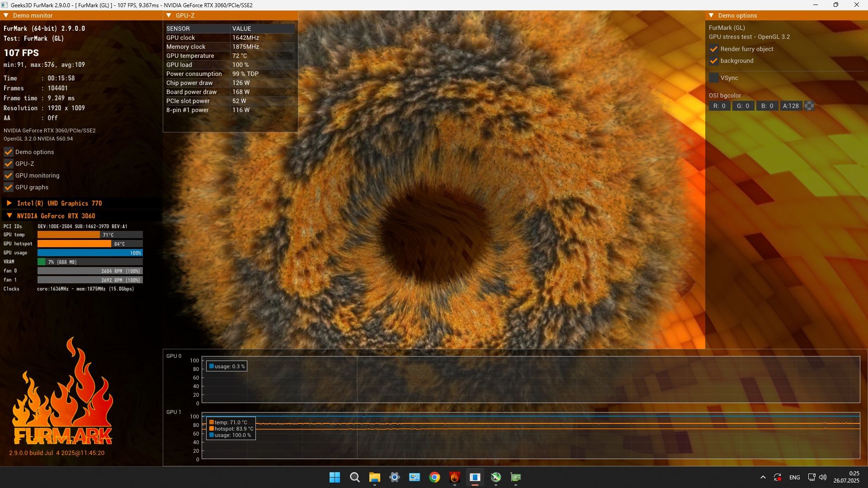Collapse the Demo monitor panel triangle

6,15
